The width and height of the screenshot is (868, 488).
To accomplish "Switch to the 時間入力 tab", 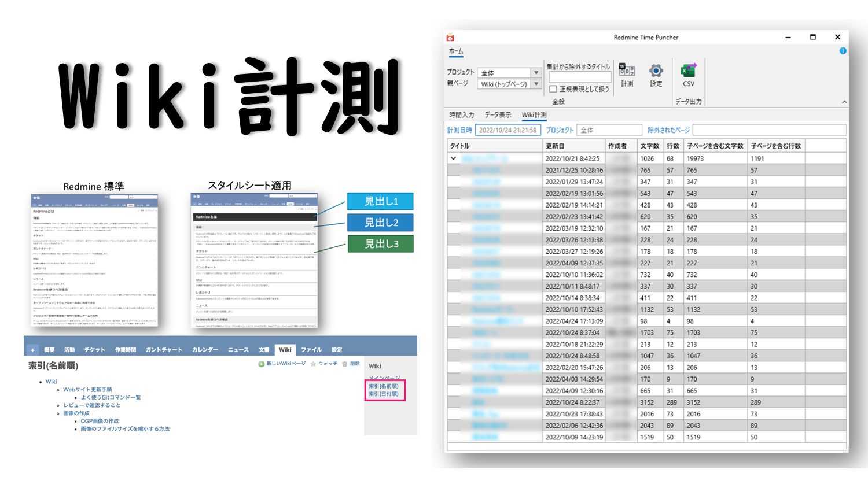I will pyautogui.click(x=461, y=115).
